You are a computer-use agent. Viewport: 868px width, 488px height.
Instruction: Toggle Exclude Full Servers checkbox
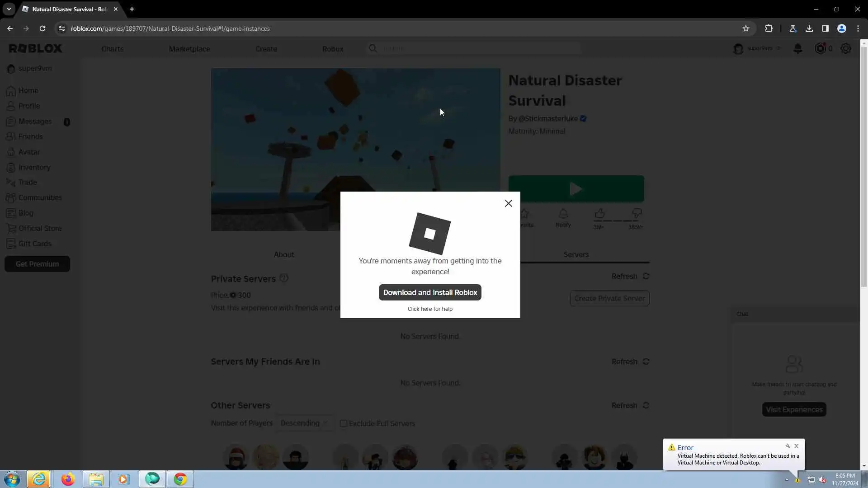[344, 423]
